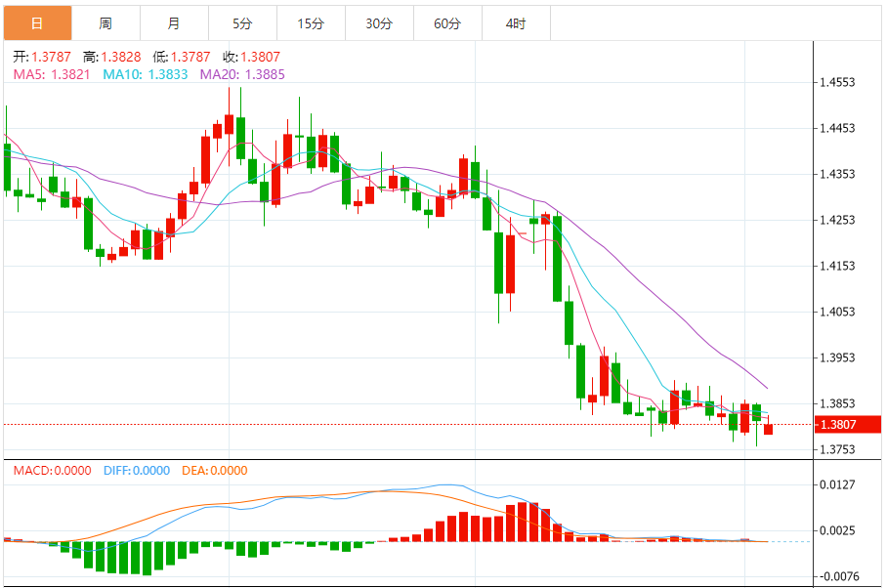Image resolution: width=887 pixels, height=588 pixels.
Task: Open the 4时 timeframe tab
Action: pos(517,23)
